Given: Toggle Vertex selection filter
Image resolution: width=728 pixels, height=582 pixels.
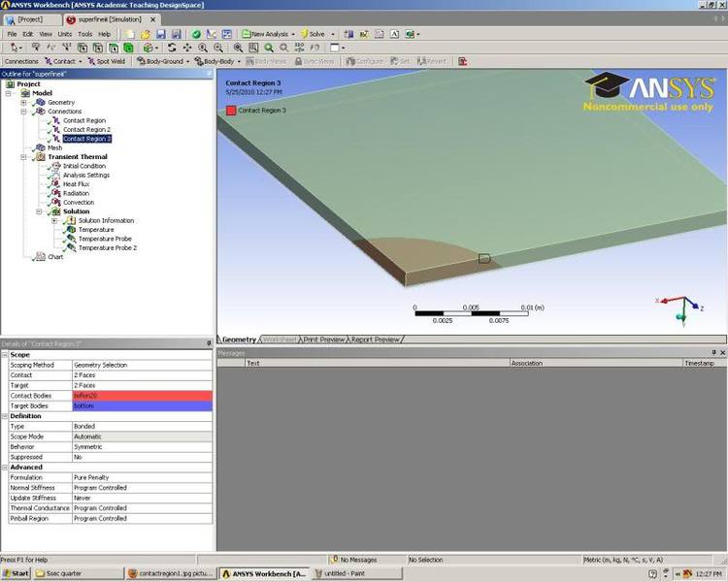Looking at the screenshot, I should click(83, 48).
